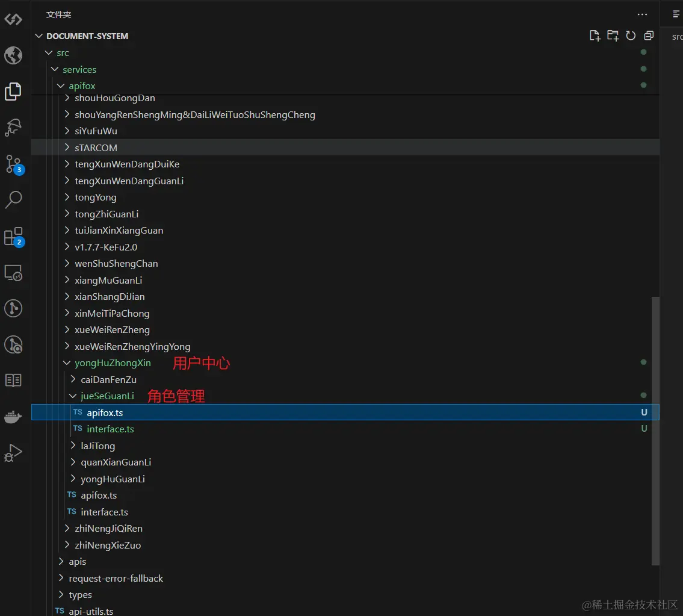Click the explorer vertical scrollbar thumb
The image size is (683, 616).
coord(655,431)
